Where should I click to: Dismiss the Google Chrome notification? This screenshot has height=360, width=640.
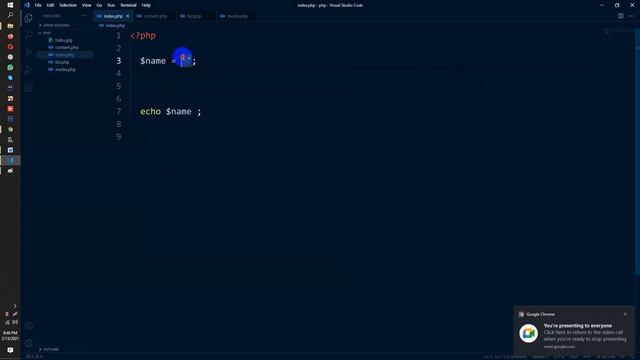[625, 314]
